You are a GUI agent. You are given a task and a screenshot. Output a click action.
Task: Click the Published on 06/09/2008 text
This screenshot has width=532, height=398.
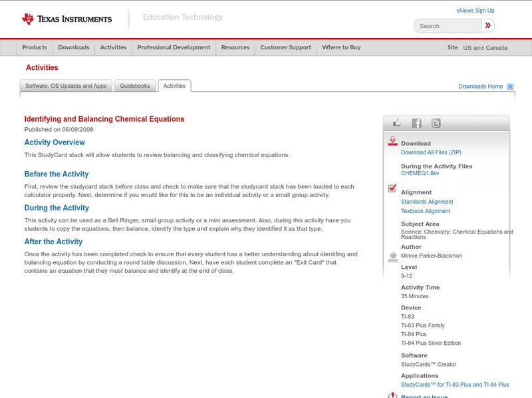coord(59,129)
